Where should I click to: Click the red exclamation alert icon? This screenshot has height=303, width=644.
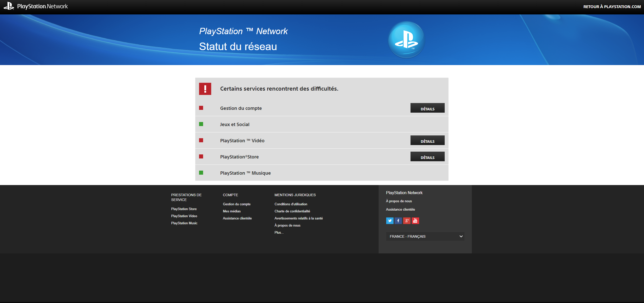[x=205, y=89]
